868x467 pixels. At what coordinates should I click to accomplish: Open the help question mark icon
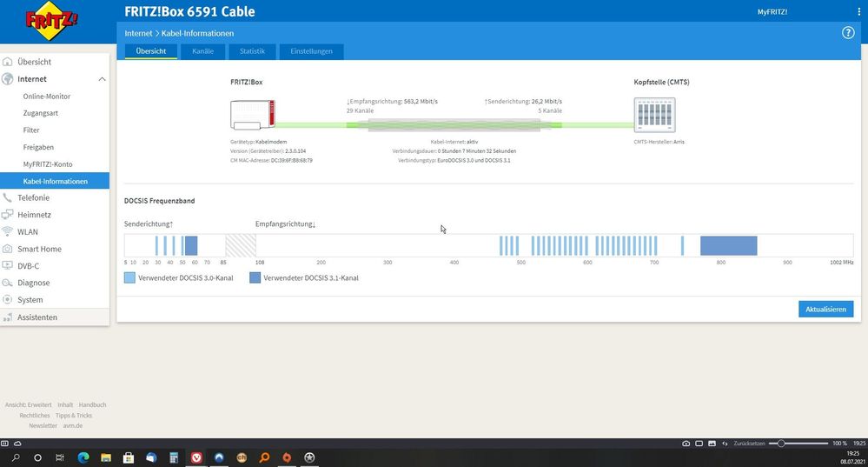(847, 33)
